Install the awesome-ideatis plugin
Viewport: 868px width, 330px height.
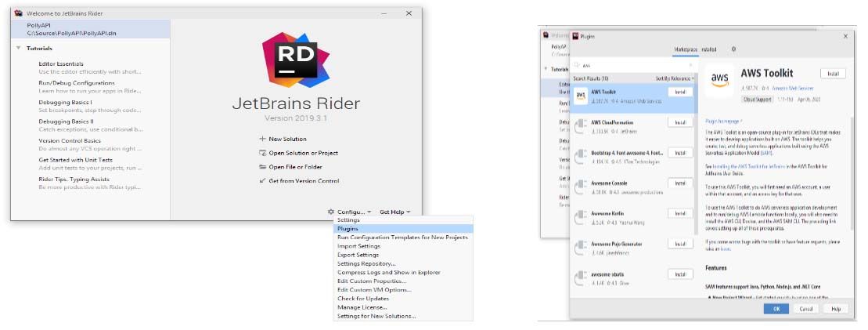point(680,274)
